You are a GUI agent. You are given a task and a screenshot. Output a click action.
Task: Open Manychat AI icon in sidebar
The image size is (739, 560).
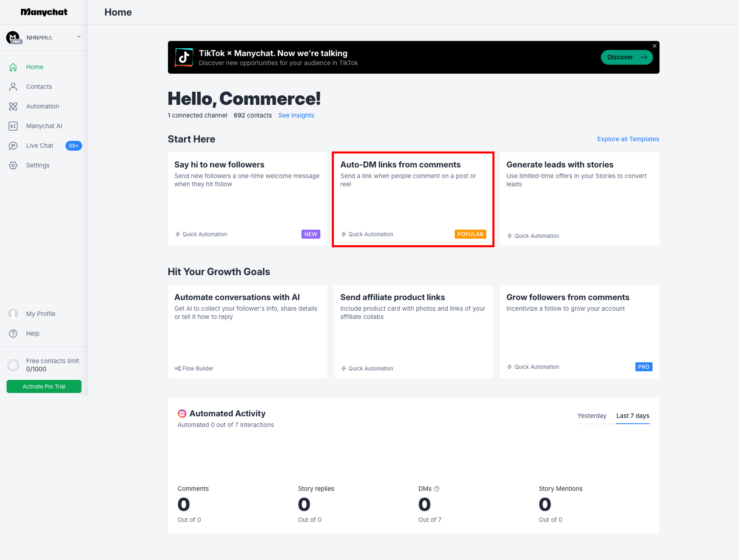tap(13, 126)
